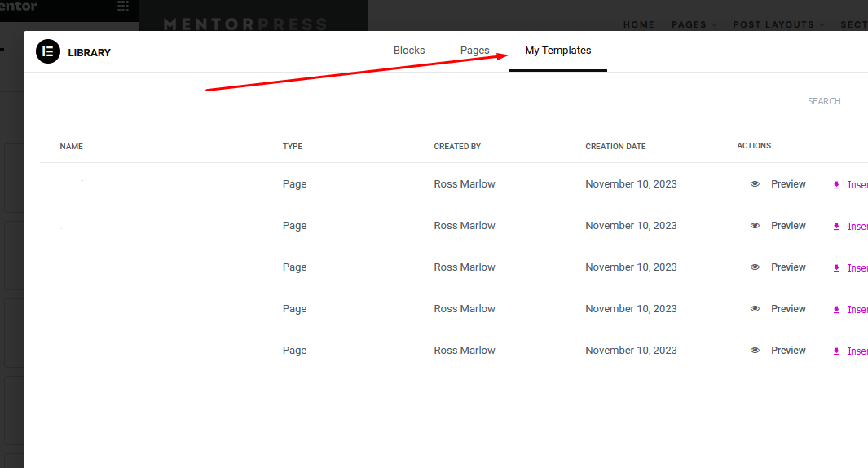Switch to the Blocks tab
This screenshot has height=468, width=868.
(x=409, y=51)
